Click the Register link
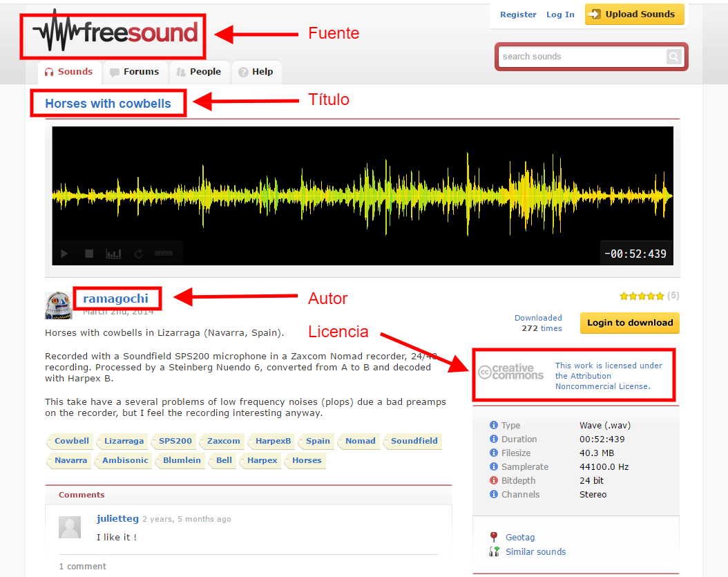Image resolution: width=728 pixels, height=577 pixels. [518, 15]
